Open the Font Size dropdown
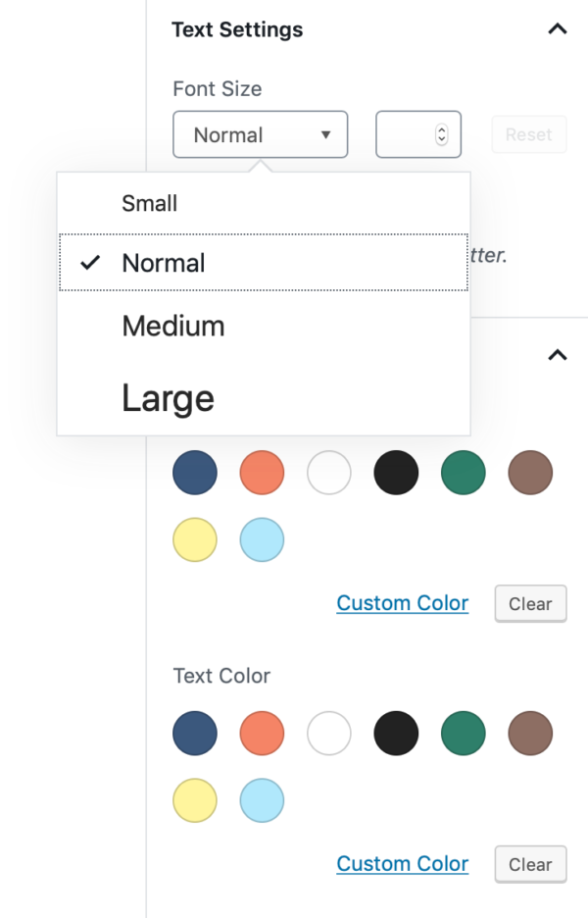The height and width of the screenshot is (918, 588). pyautogui.click(x=260, y=134)
